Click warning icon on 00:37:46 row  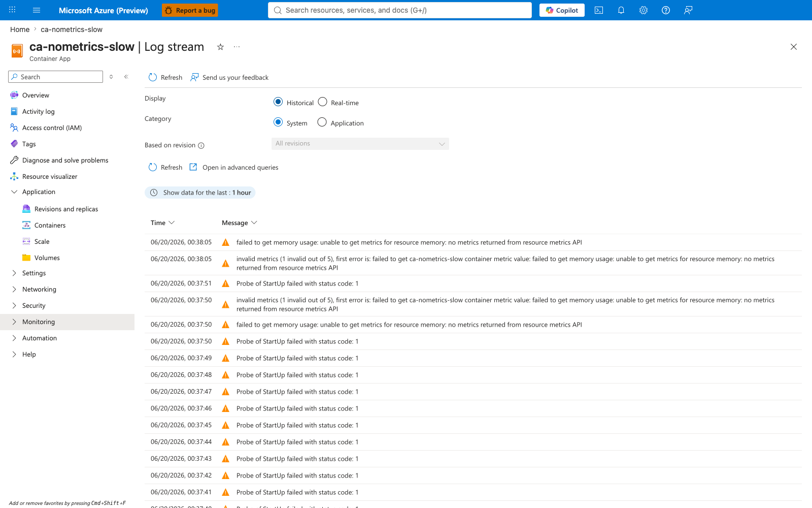[226, 408]
